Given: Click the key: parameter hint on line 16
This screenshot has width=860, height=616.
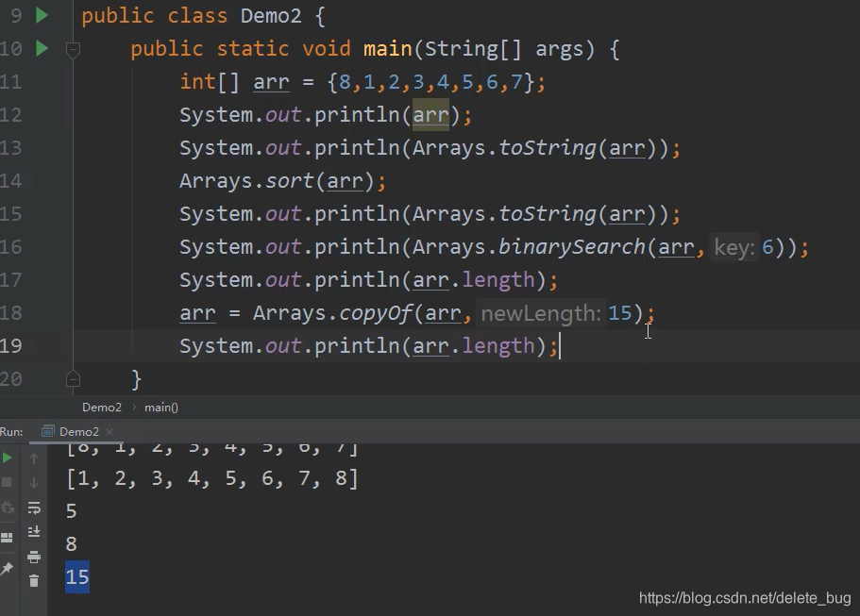Looking at the screenshot, I should [734, 247].
